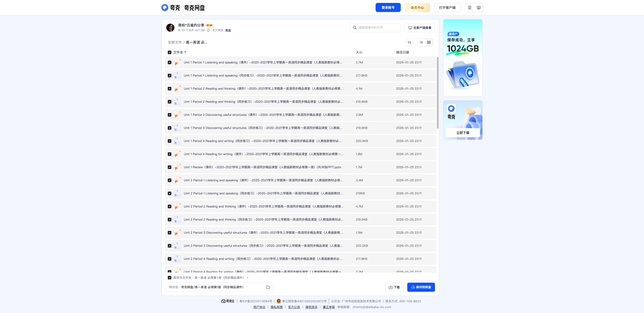This screenshot has height=313, width=644.
Task: Open 隐私政策 footer link
Action: pyautogui.click(x=276, y=307)
